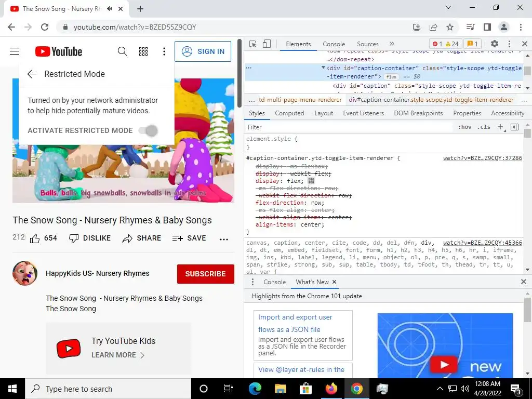Open the watch?v=BZE…Z9CQY:37286 source link
This screenshot has height=399, width=532.
(x=483, y=158)
